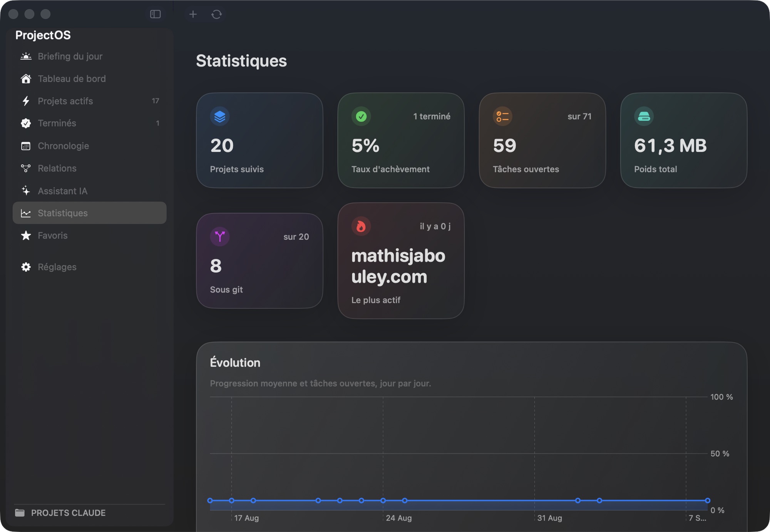Click the Projets actifs lightning bolt icon

26,101
